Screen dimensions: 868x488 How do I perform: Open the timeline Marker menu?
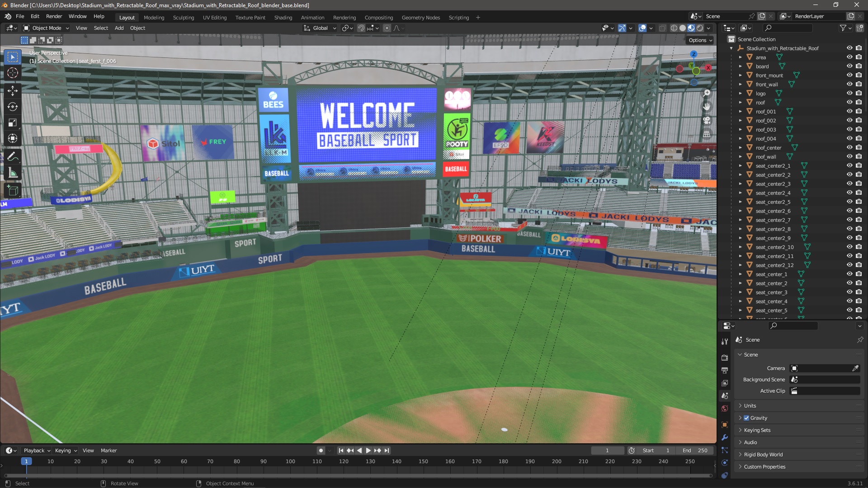108,450
